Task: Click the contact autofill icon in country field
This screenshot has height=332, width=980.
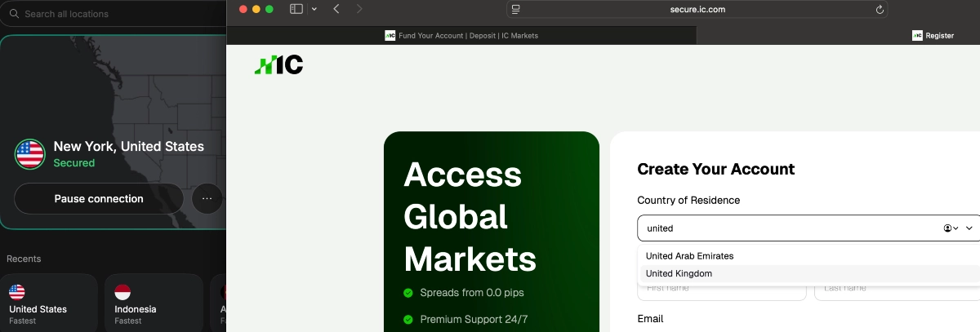Action: point(951,228)
